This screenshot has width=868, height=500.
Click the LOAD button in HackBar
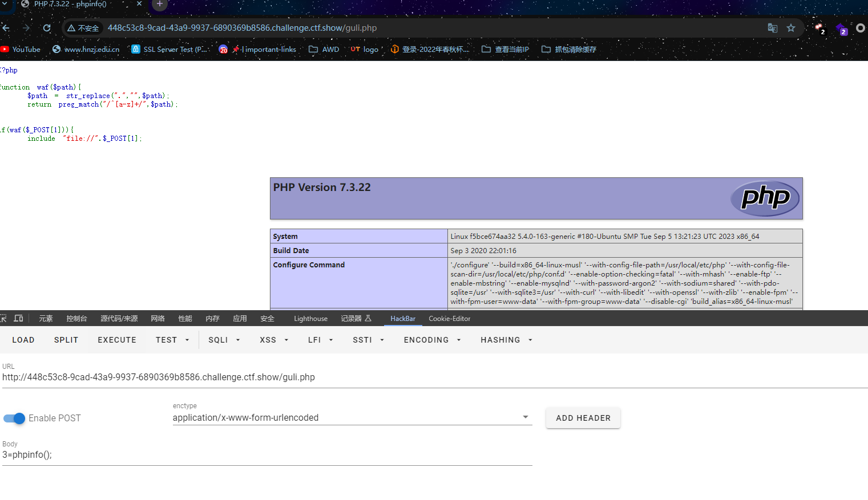(23, 340)
